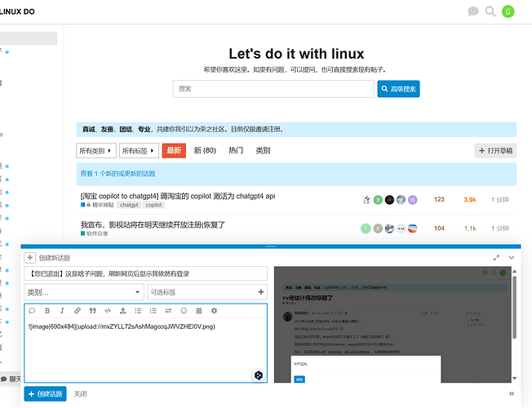Viewport: 532px width, 408px height.
Task: Insert preformatted code with the code icon
Action: pyautogui.click(x=108, y=311)
